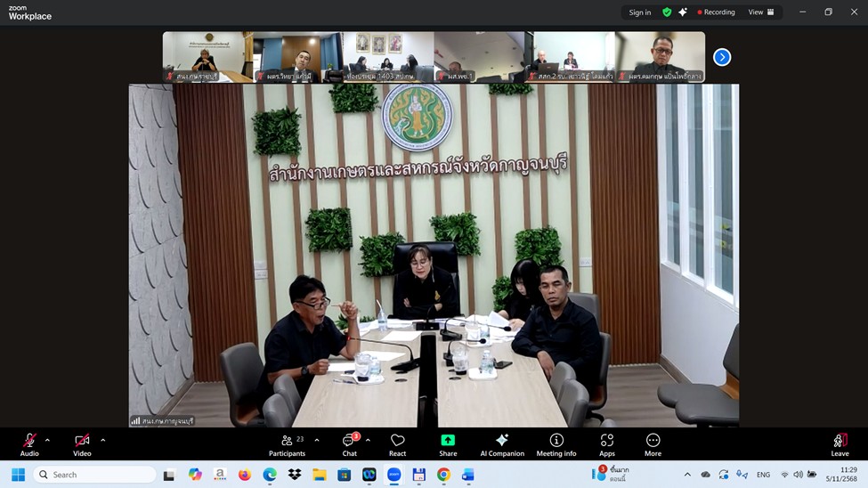Show Meeting info details
The height and width of the screenshot is (488, 868).
(x=556, y=443)
